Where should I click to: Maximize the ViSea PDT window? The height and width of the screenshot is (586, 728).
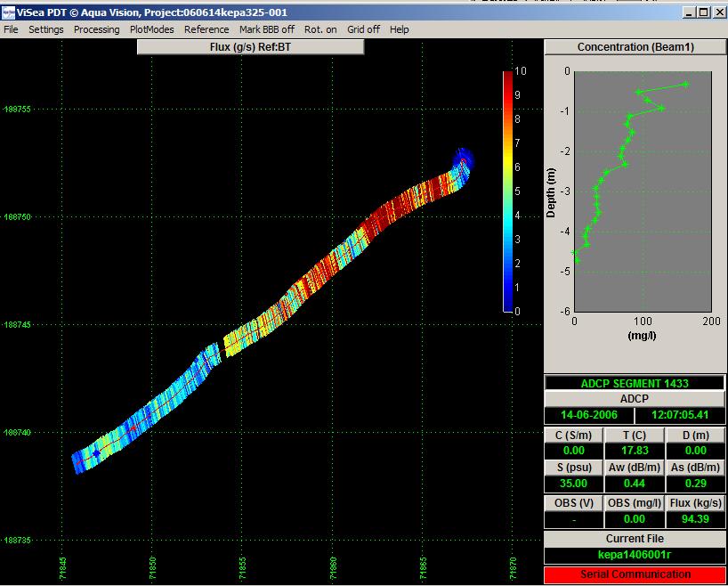[704, 12]
